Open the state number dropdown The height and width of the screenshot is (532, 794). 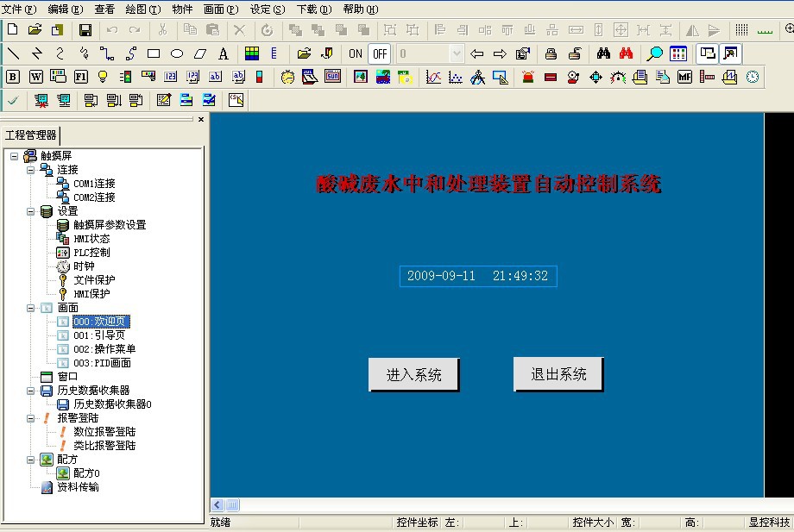click(457, 53)
